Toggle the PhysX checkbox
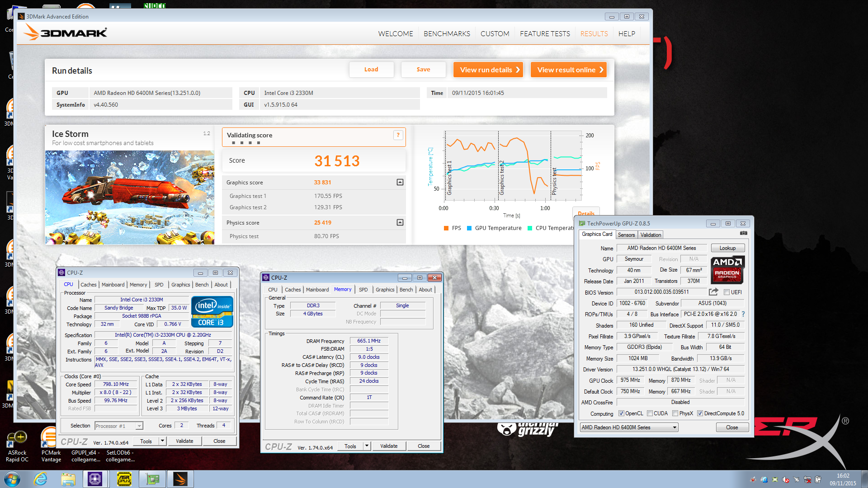Image resolution: width=868 pixels, height=488 pixels. [x=675, y=413]
